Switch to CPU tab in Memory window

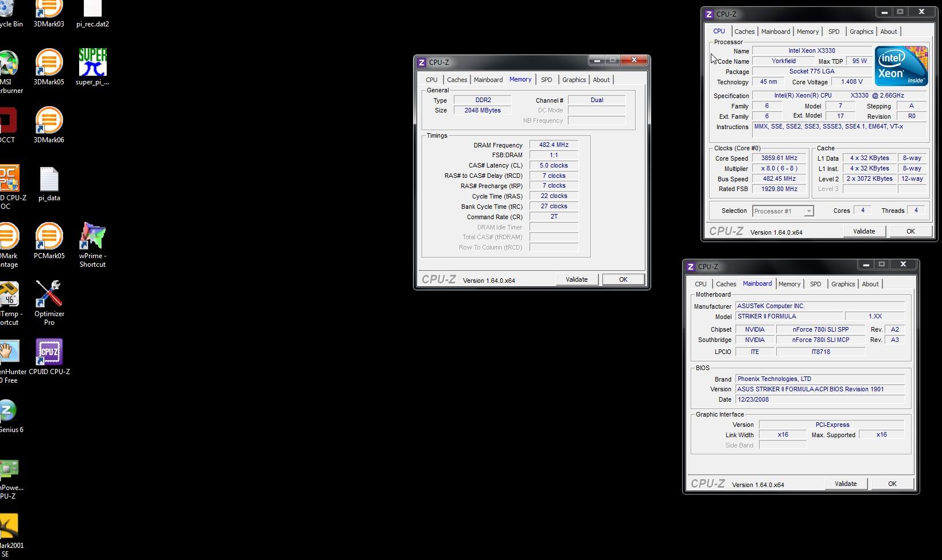pyautogui.click(x=431, y=80)
